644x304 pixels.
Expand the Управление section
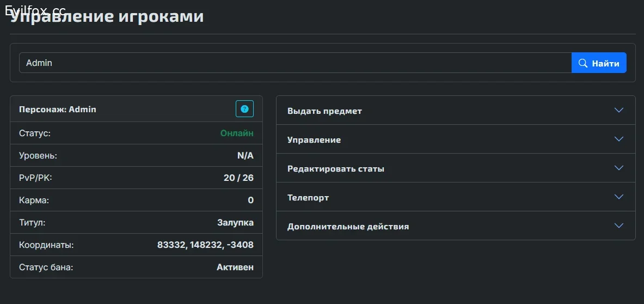tap(456, 139)
